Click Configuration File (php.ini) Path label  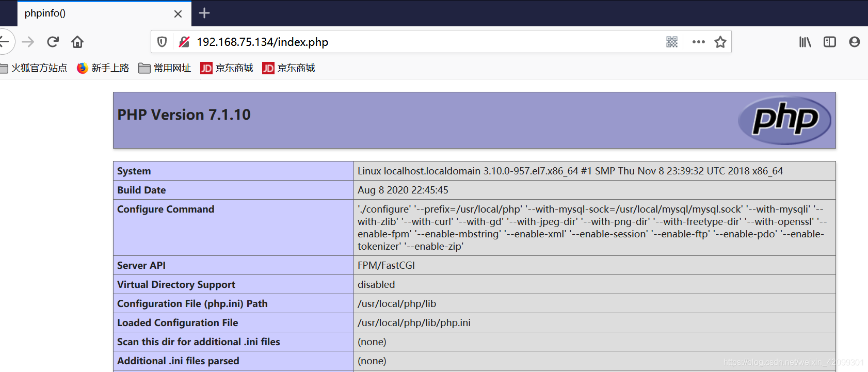coord(192,303)
